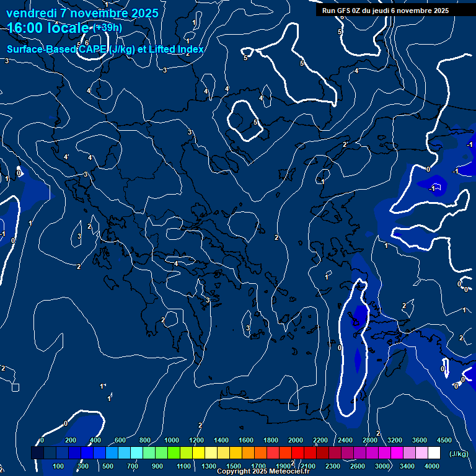Click the pure red swatch between 2000 and 2100
This screenshot has width=476, height=476.
(x=297, y=452)
